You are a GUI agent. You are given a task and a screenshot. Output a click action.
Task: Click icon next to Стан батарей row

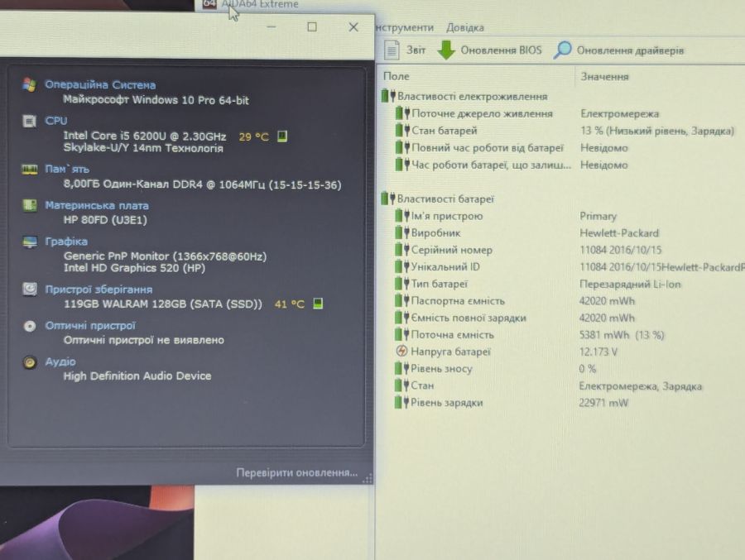(402, 130)
